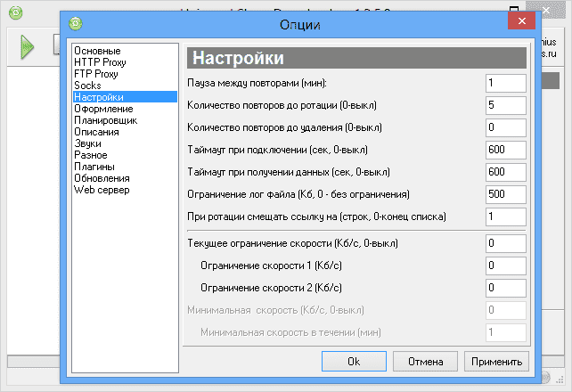
Task: Open the Плагины section
Action: [94, 167]
